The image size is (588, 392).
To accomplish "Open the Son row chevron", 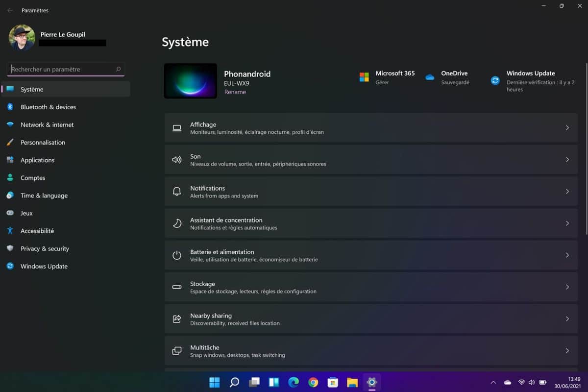I will (x=567, y=160).
